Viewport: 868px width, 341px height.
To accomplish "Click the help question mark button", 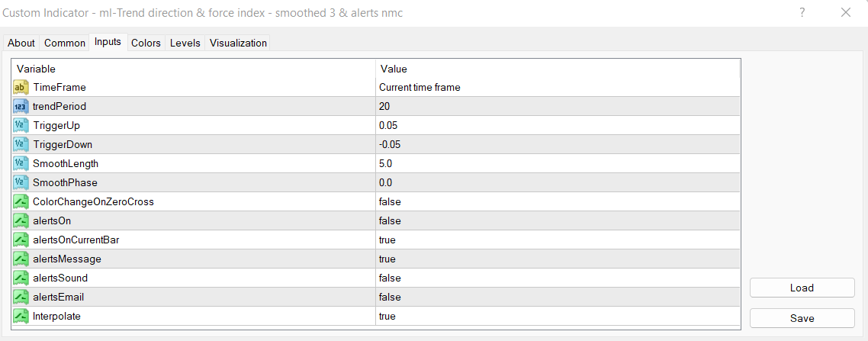I will coord(802,13).
